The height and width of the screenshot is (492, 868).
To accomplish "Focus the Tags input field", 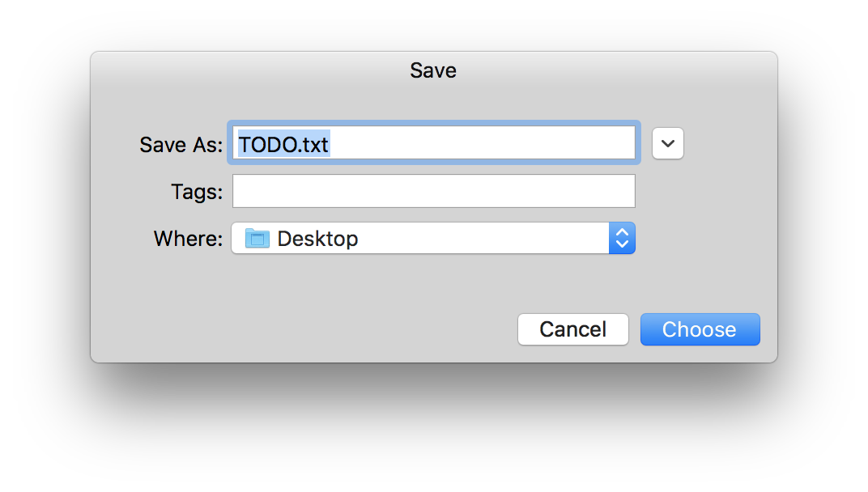I will (x=433, y=191).
